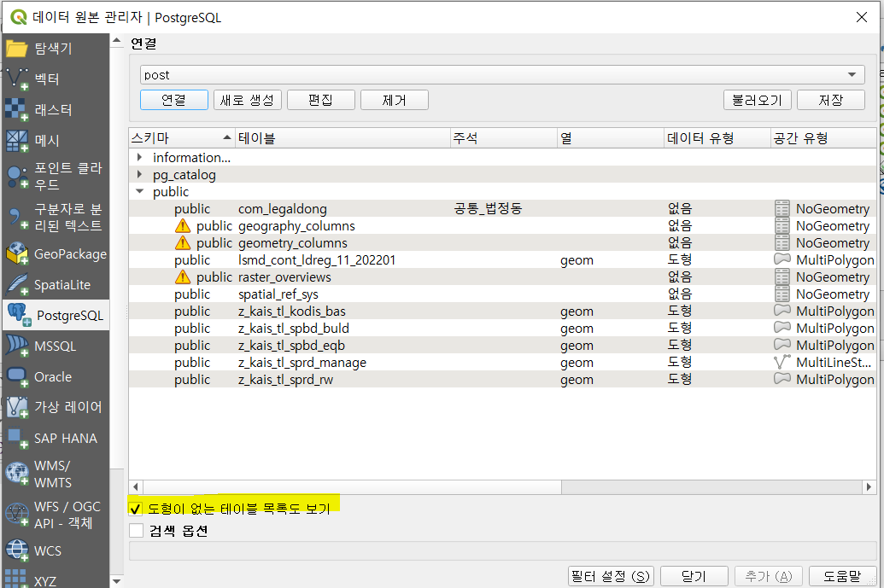Viewport: 884px width, 588px height.
Task: Enable the 검색 옵션 checkbox
Action: (x=136, y=531)
